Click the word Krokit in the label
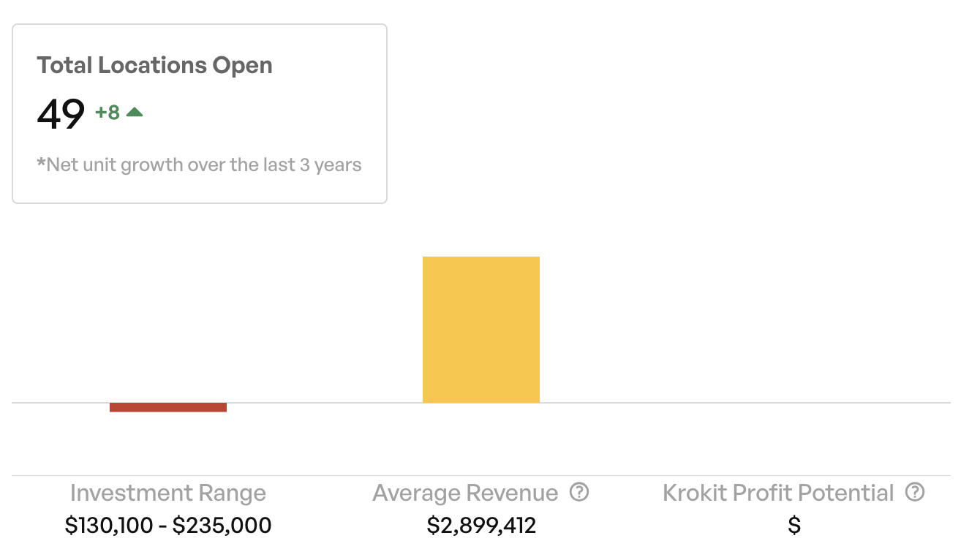Image resolution: width=980 pixels, height=560 pixels. coord(695,493)
